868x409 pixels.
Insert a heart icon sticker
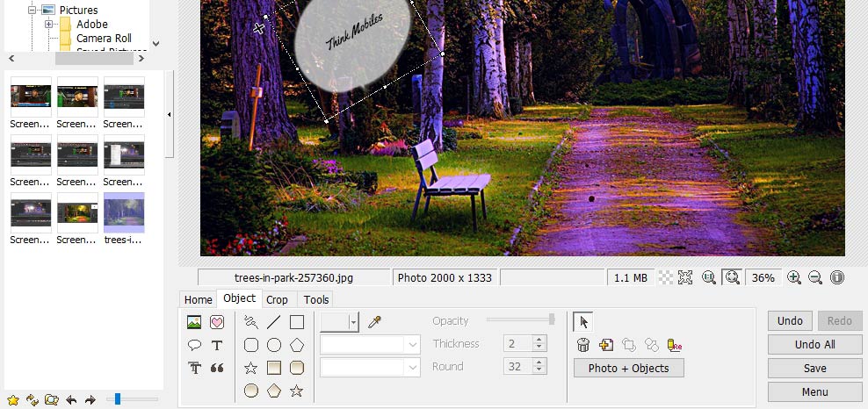tap(217, 322)
